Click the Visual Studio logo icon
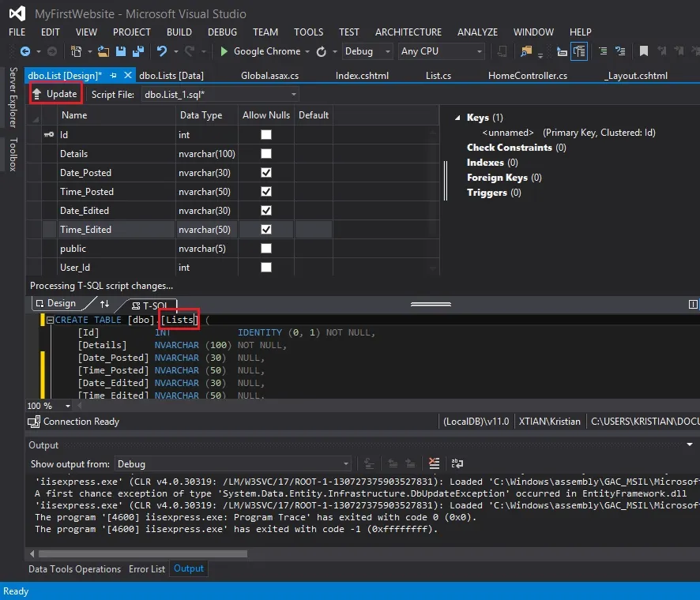The width and height of the screenshot is (700, 600). pyautogui.click(x=17, y=14)
